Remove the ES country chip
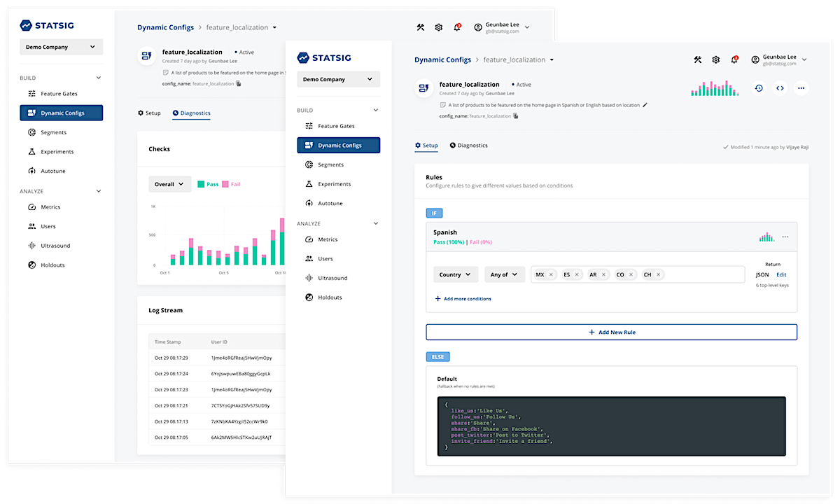The image size is (840, 504). [577, 275]
